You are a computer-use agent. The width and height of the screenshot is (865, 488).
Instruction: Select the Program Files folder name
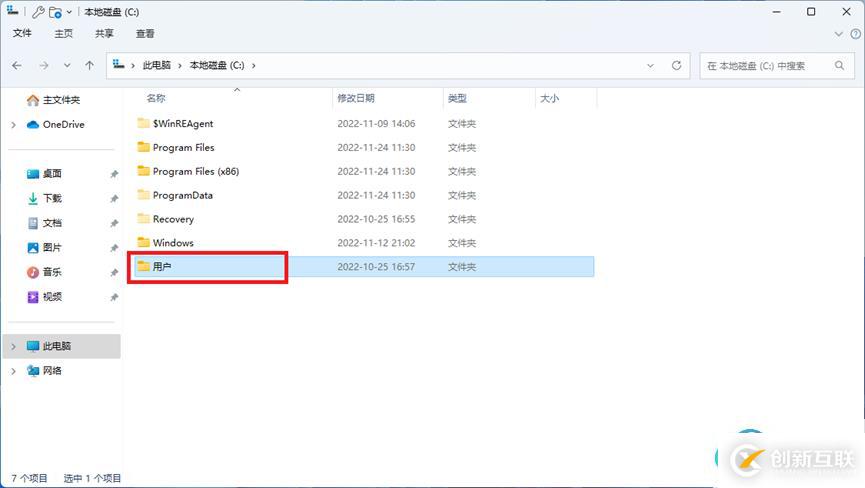[x=184, y=147]
